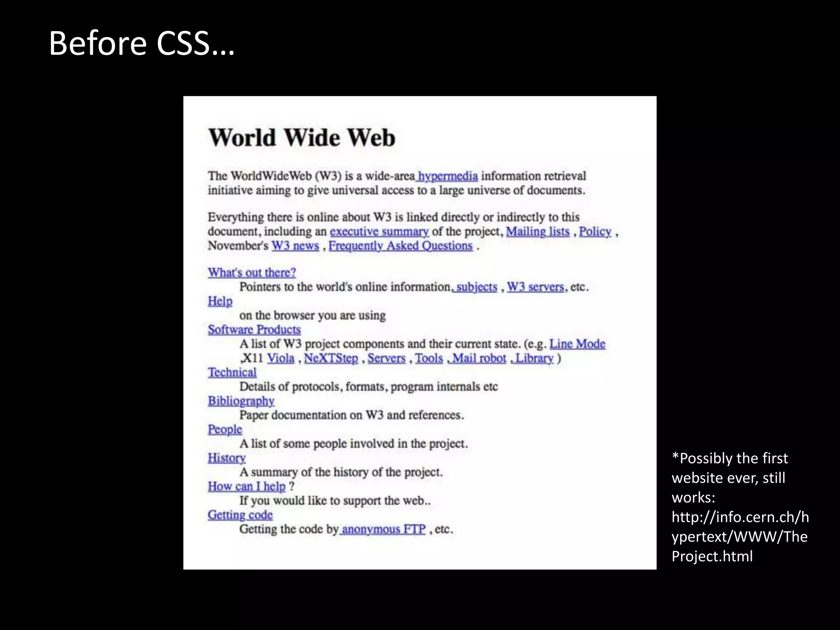Click the World Wide Web heading
Viewport: 840px width, 630px height.
302,137
